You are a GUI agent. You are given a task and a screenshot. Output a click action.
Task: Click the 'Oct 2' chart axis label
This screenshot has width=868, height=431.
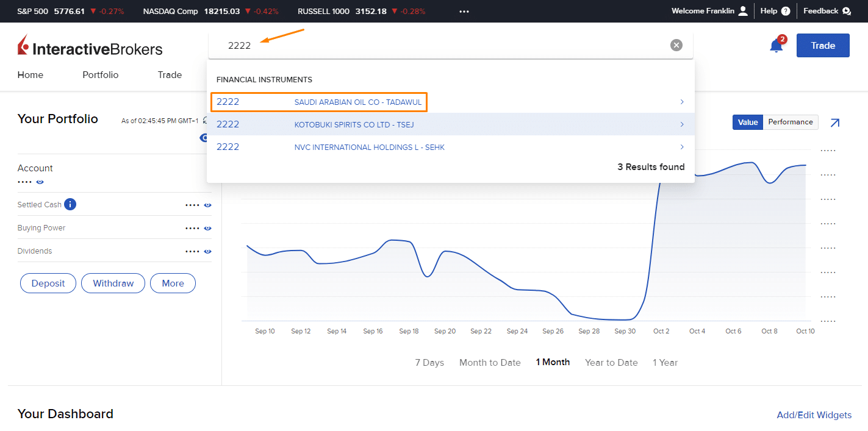pyautogui.click(x=661, y=331)
